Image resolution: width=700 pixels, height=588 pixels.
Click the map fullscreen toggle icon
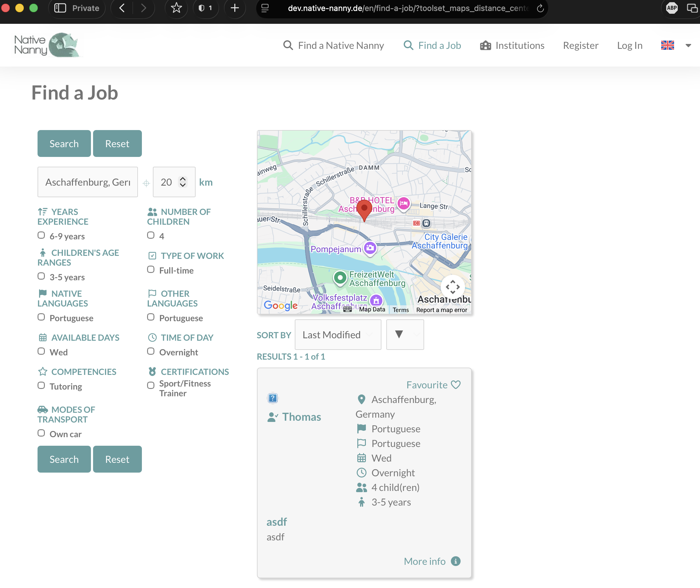(452, 287)
